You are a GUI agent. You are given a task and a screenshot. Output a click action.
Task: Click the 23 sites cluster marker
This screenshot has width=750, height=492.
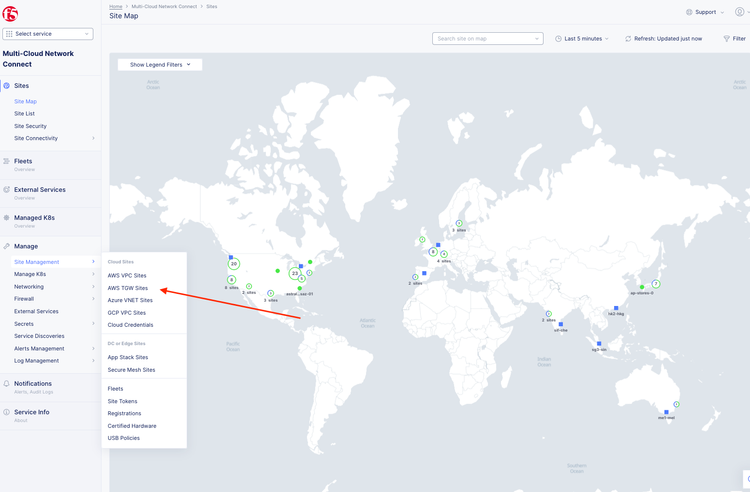click(295, 273)
